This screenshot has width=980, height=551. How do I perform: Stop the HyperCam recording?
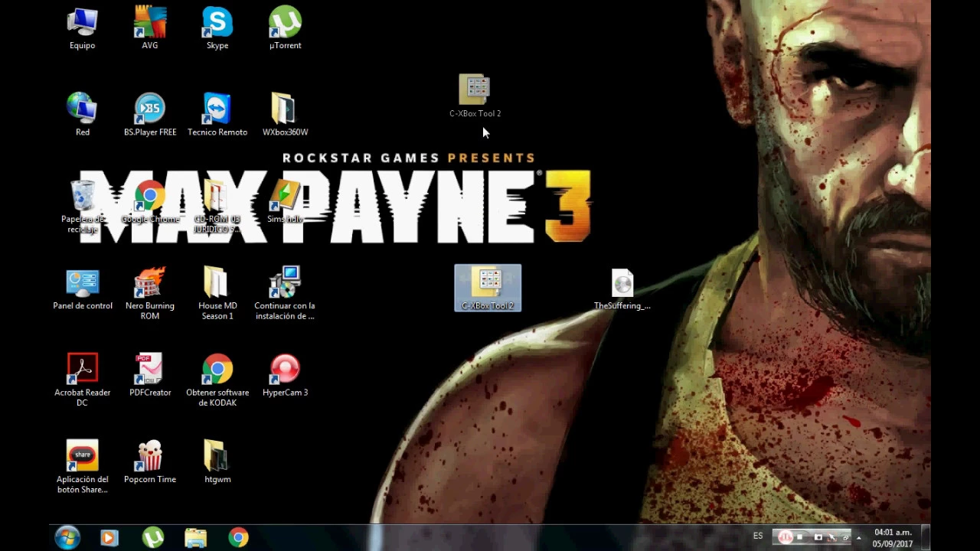click(799, 537)
